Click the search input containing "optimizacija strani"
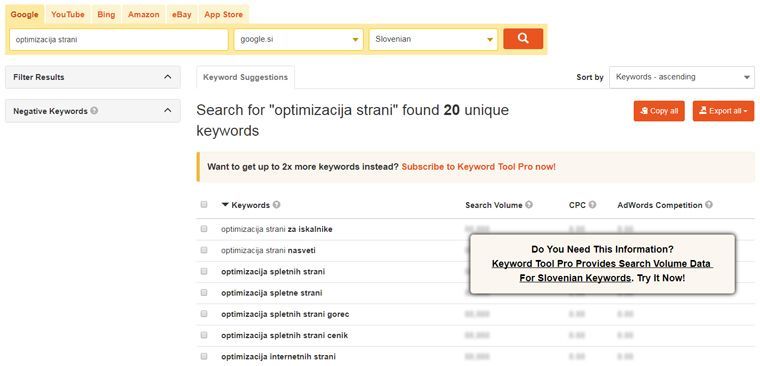Viewport: 760px width, 366px height. coord(119,40)
